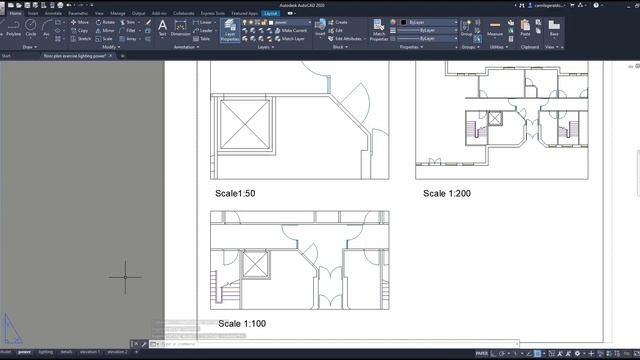Click Match Properties tool
Viewport: 640px width, 360px height.
(379, 30)
